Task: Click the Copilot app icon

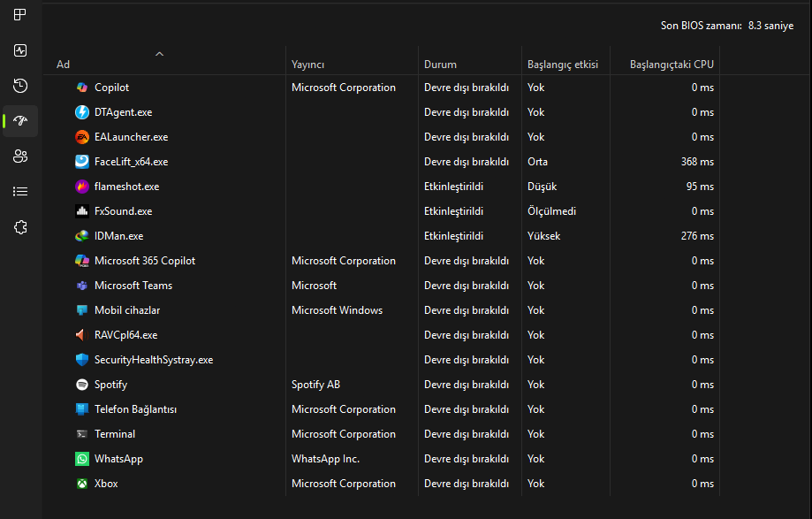Action: [82, 88]
